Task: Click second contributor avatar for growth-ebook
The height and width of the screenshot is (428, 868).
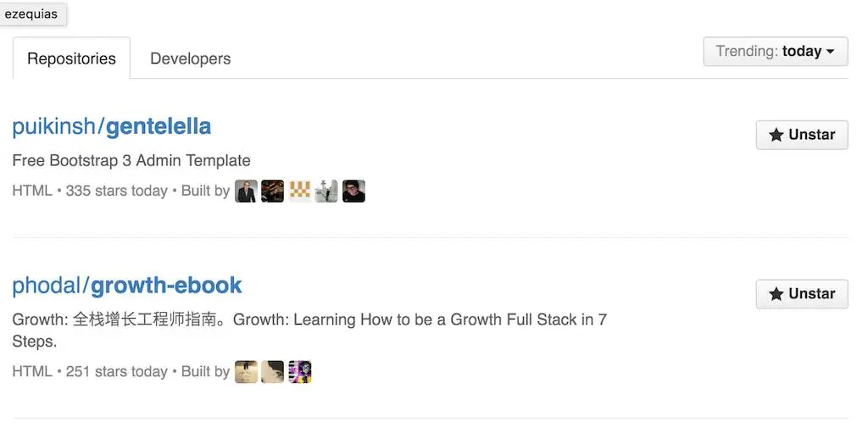Action: pos(272,372)
